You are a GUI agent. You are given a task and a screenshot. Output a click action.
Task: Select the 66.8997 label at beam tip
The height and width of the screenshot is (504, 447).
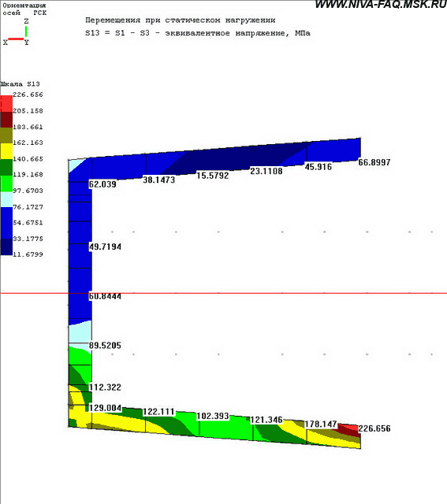(x=374, y=162)
